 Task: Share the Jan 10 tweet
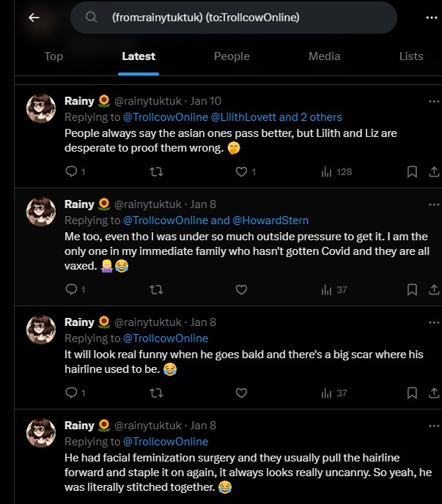433,171
